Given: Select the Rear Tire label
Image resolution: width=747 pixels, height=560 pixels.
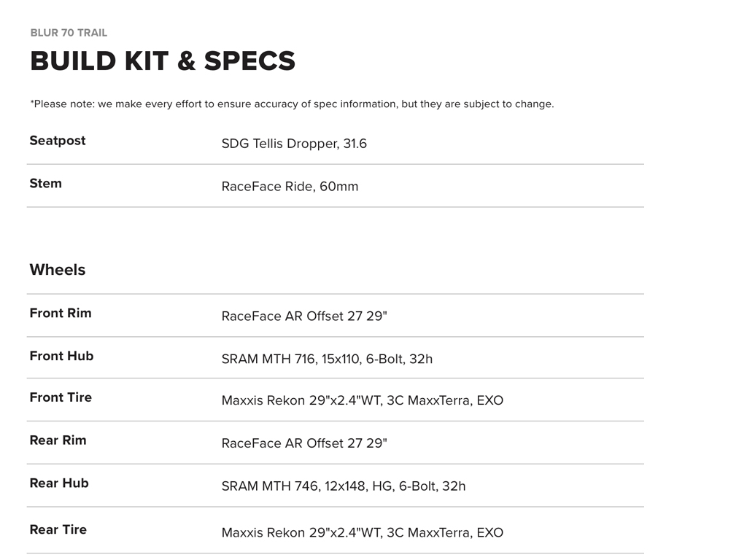Looking at the screenshot, I should [x=58, y=530].
